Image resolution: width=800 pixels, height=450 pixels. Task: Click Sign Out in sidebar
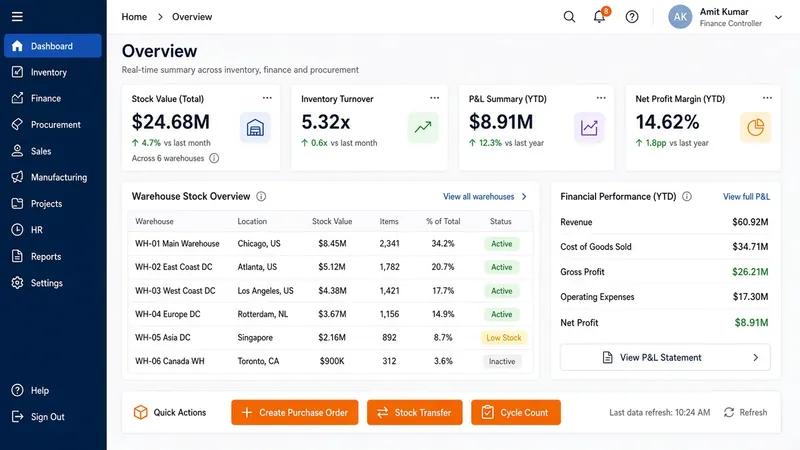coord(53,417)
